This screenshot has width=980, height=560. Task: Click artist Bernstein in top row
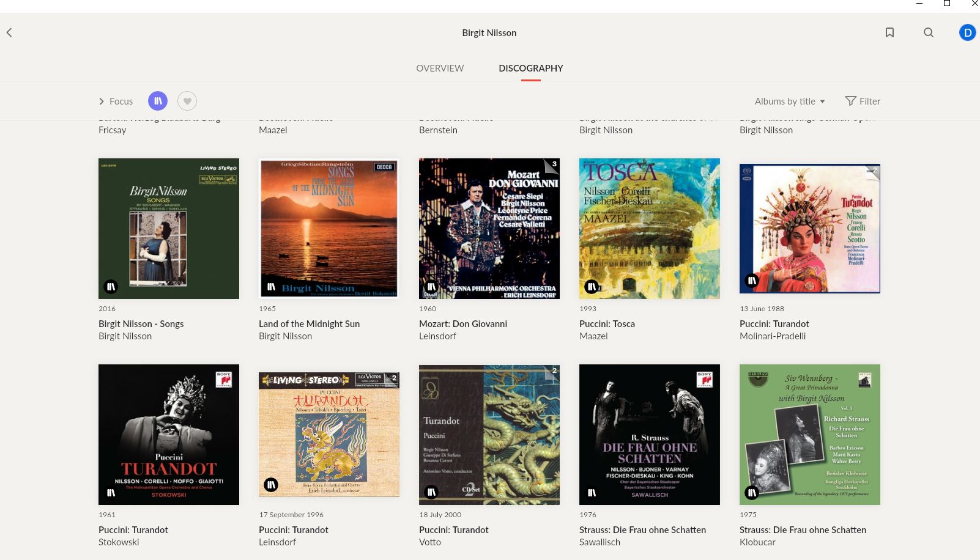(438, 130)
